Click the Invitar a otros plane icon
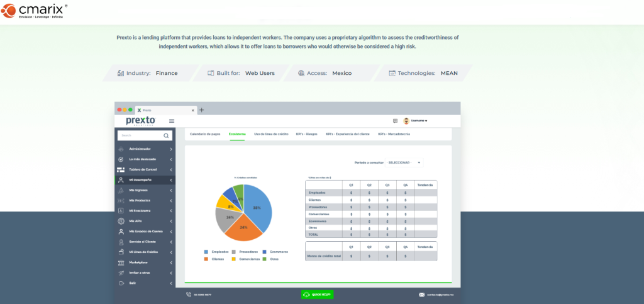The image size is (644, 304). click(x=121, y=273)
